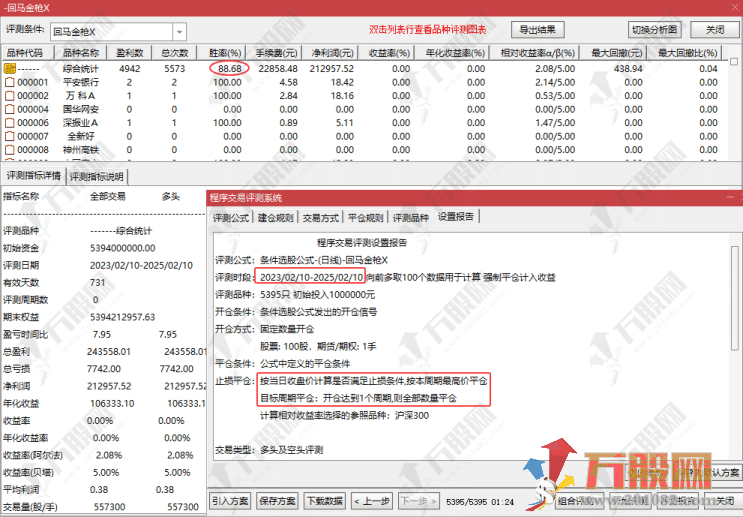
Task: Click the 关闭 button in the evaluation dialog
Action: [x=725, y=501]
